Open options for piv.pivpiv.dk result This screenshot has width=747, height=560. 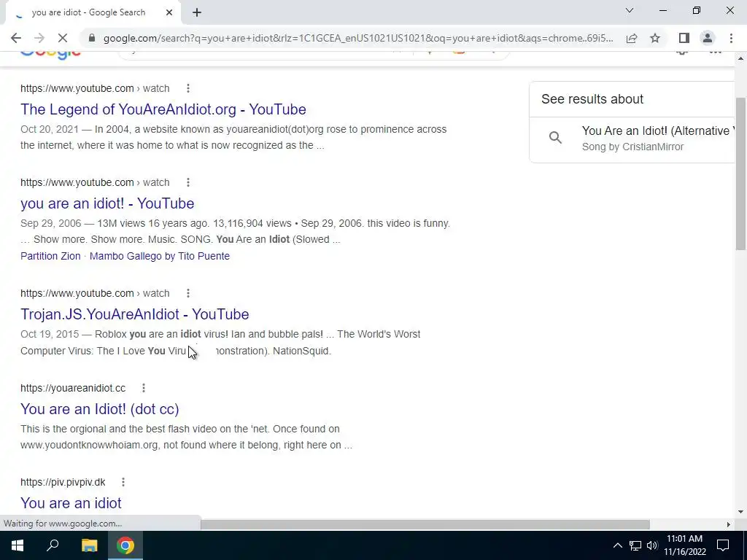point(123,482)
